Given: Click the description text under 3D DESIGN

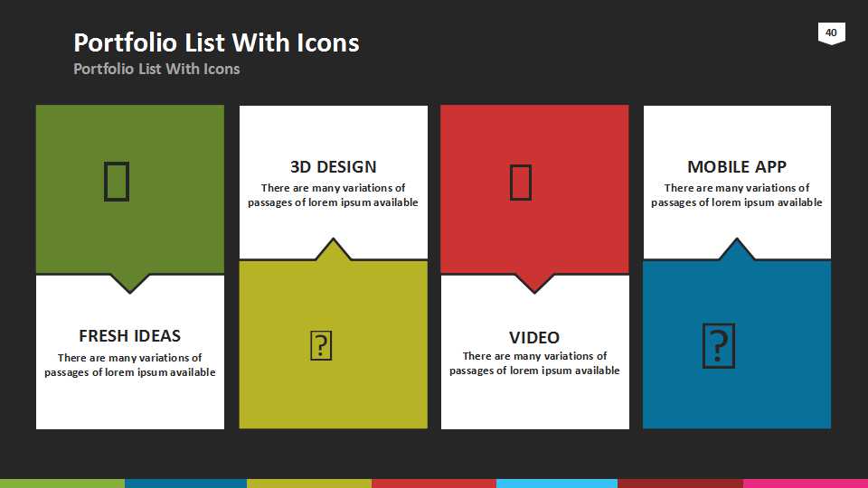Looking at the screenshot, I should [333, 195].
